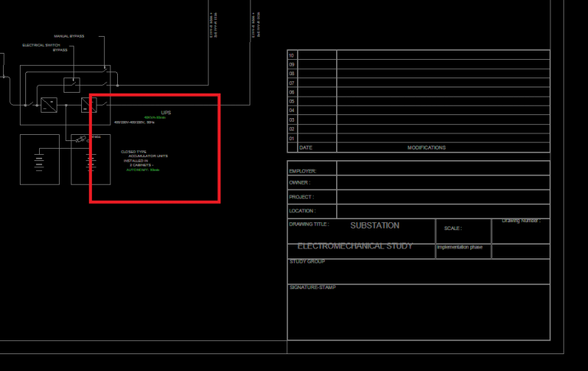Click the MANUAL BYPASS label
Image resolution: width=588 pixels, height=371 pixels.
coord(69,36)
